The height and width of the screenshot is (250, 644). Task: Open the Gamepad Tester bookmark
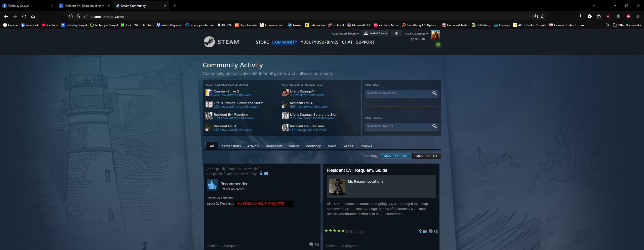coord(455,25)
